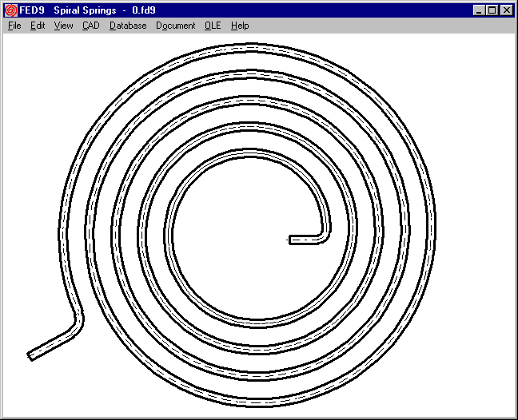Open the File menu
The width and height of the screenshot is (518, 420).
pyautogui.click(x=14, y=26)
